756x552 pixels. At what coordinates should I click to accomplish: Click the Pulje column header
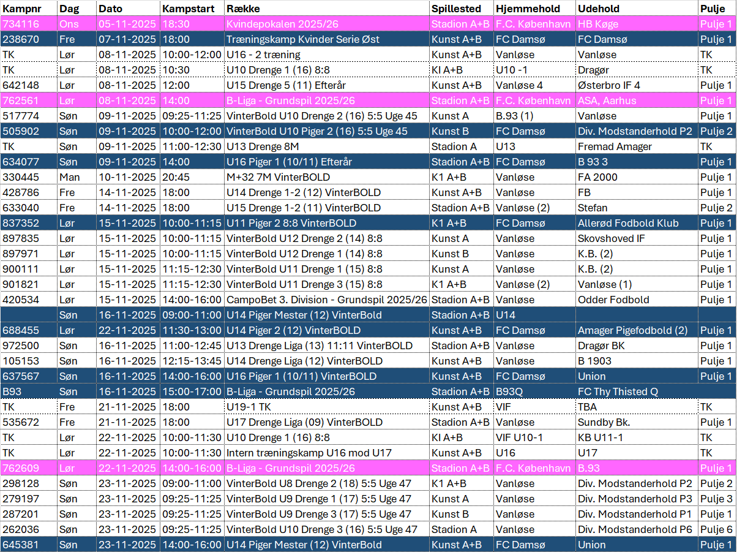[x=713, y=9]
